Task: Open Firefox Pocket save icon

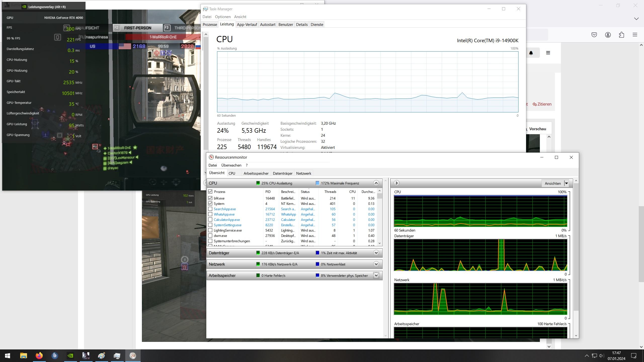Action: click(594, 35)
